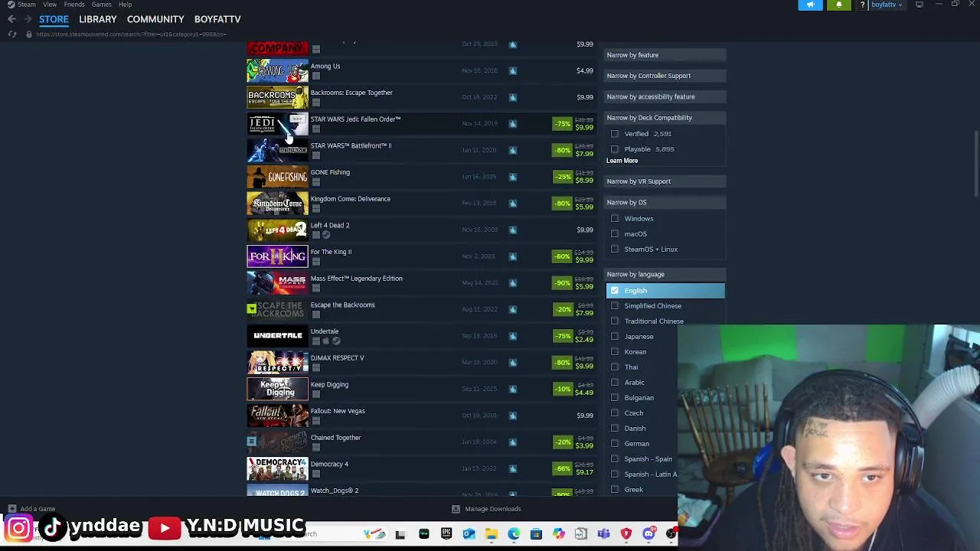Expand Narrow by accessibility feature section

(x=665, y=96)
